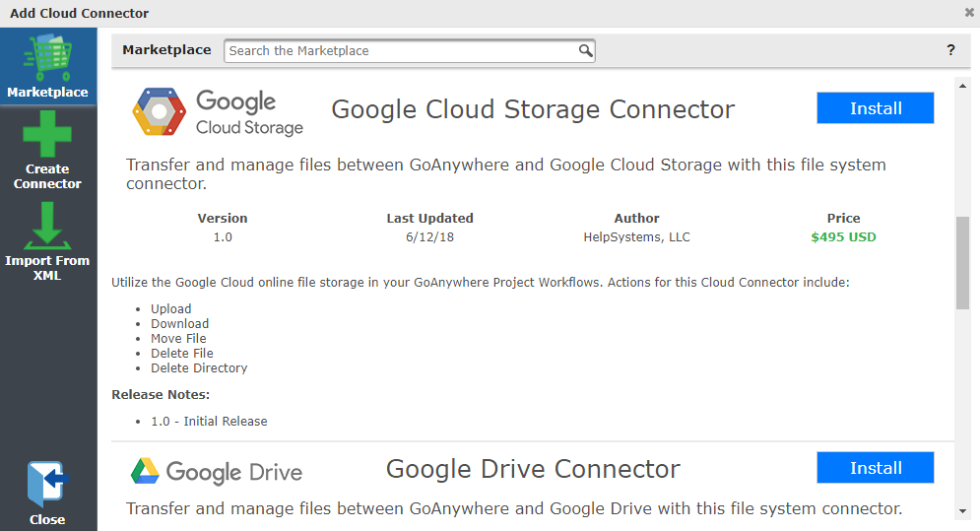980x531 pixels.
Task: Install the Google Drive Connector
Action: [x=875, y=468]
